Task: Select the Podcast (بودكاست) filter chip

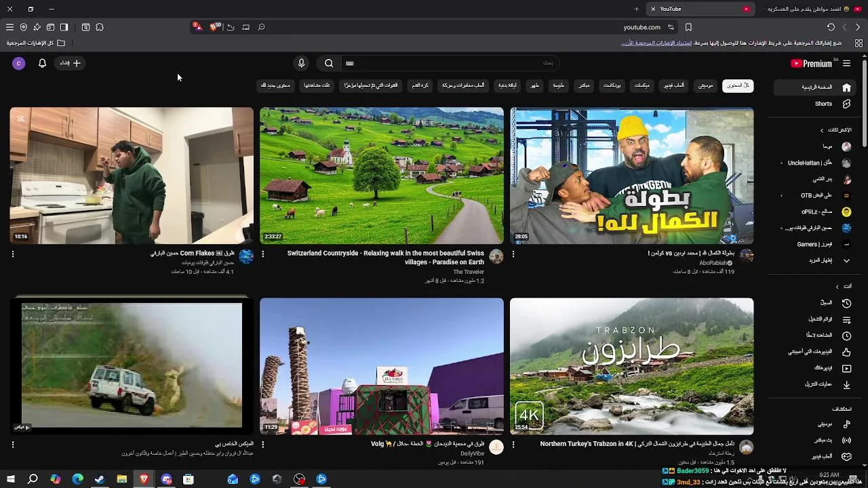Action: pyautogui.click(x=612, y=86)
